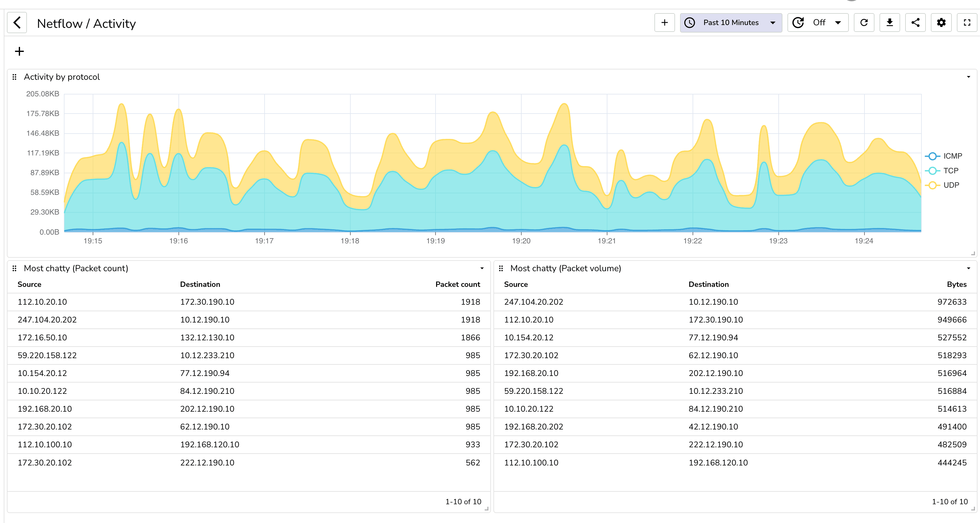The image size is (980, 523).
Task: Share the Netflow Activity dashboard
Action: (x=916, y=23)
